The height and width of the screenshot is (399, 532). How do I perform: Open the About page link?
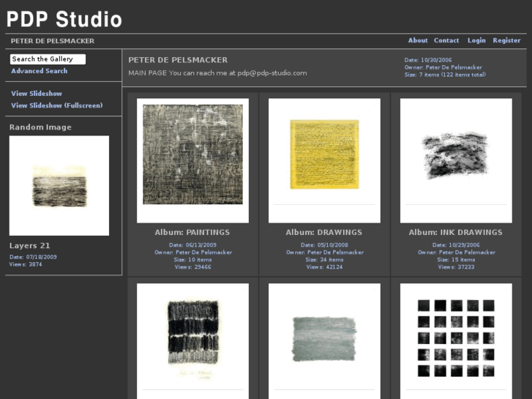tap(418, 40)
